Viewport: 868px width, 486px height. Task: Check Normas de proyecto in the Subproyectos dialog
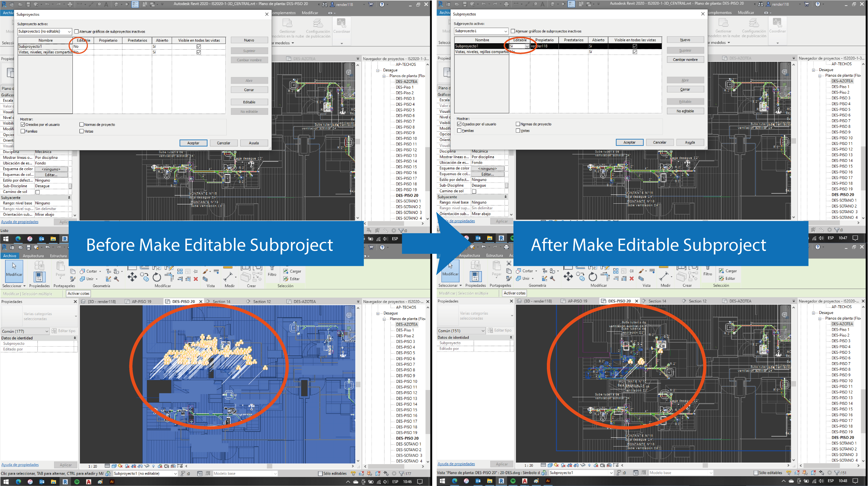click(82, 124)
